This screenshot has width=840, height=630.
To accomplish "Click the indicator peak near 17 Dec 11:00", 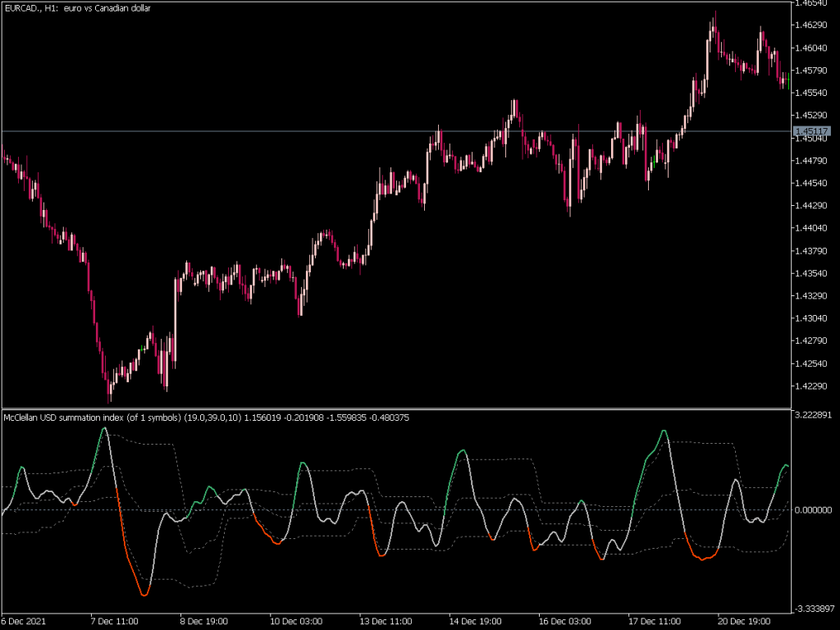I will tap(664, 431).
